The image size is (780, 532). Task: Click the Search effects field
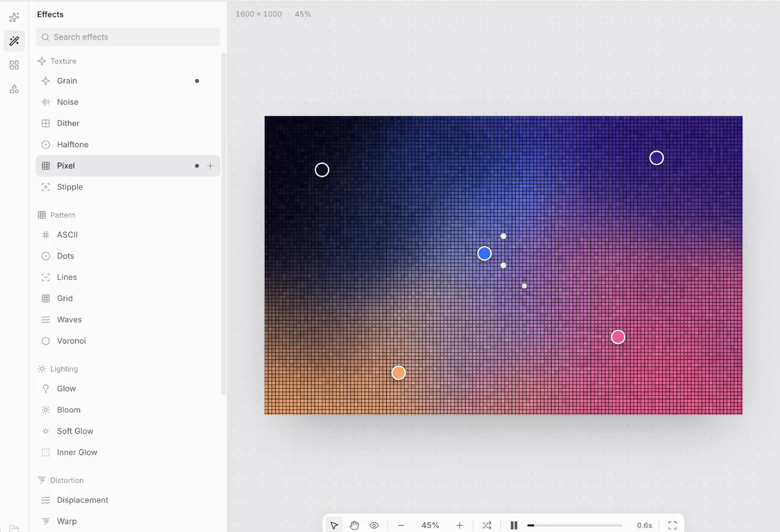pos(128,37)
